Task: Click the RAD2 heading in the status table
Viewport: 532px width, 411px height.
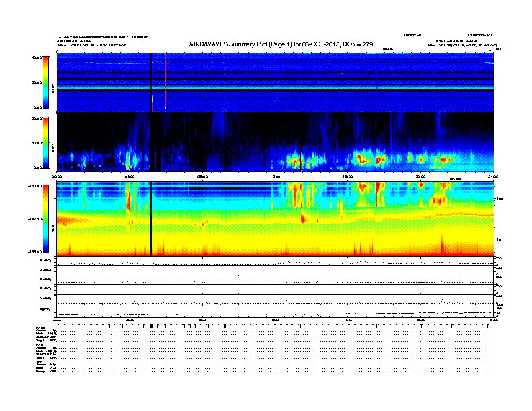Action: (41, 328)
